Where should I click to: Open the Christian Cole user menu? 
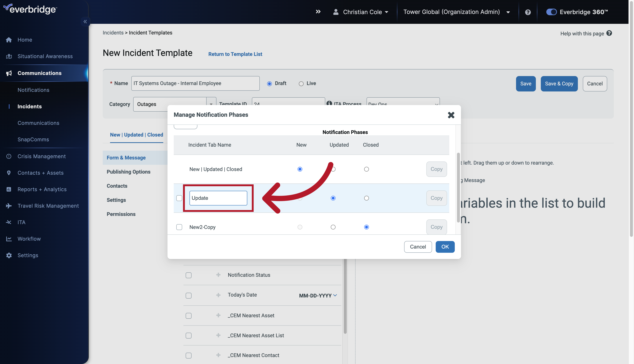point(361,12)
